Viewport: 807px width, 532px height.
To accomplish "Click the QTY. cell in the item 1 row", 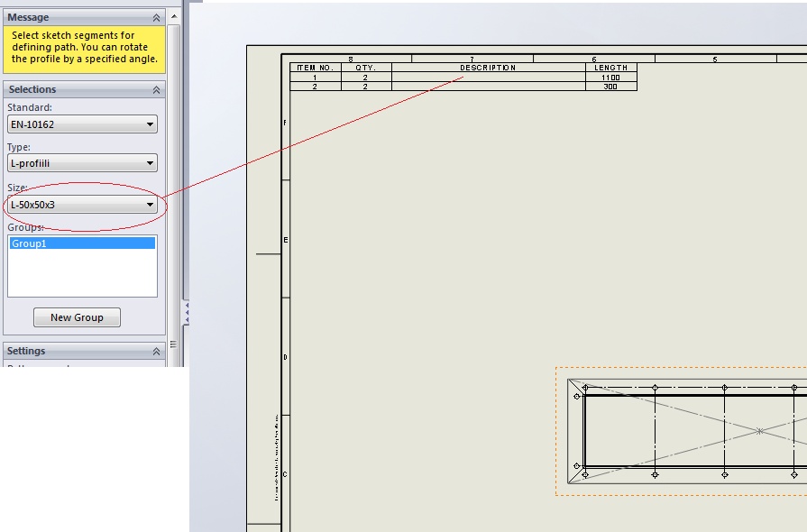I will (x=366, y=78).
